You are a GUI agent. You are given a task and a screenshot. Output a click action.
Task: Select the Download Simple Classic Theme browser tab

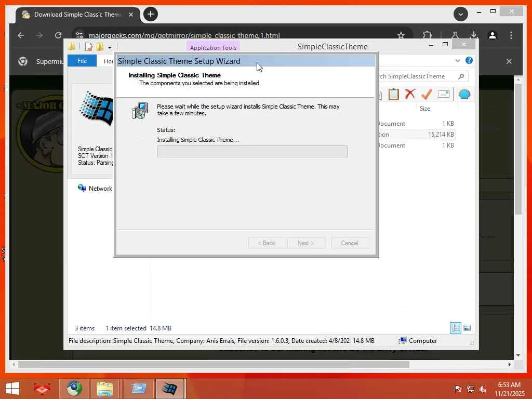coord(77,15)
